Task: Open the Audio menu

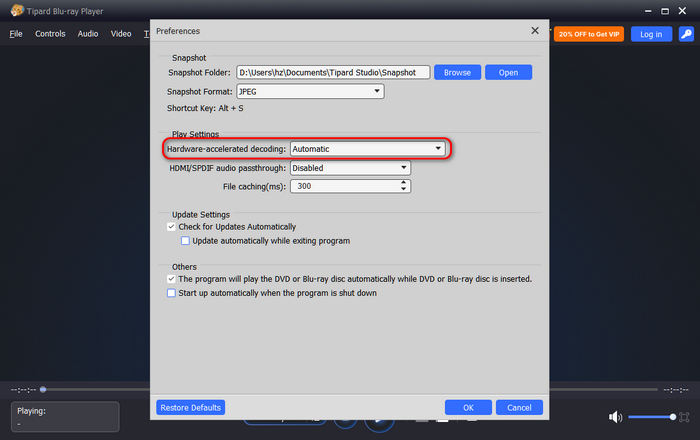Action: (88, 34)
